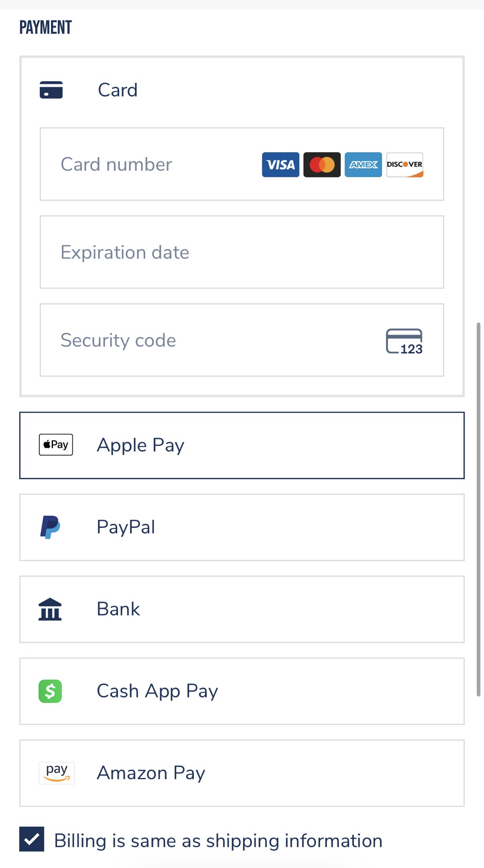Click the Amazon Pay logo icon

(x=56, y=773)
